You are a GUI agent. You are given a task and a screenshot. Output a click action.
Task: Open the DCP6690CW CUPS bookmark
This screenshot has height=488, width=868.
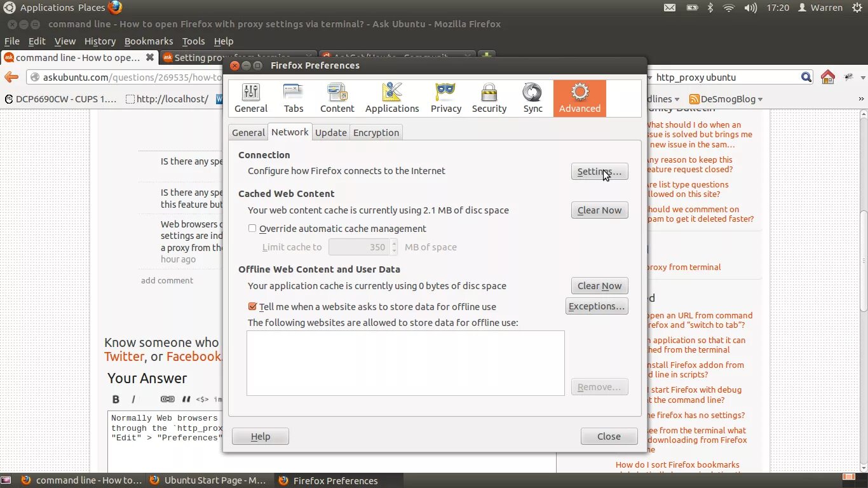click(60, 99)
